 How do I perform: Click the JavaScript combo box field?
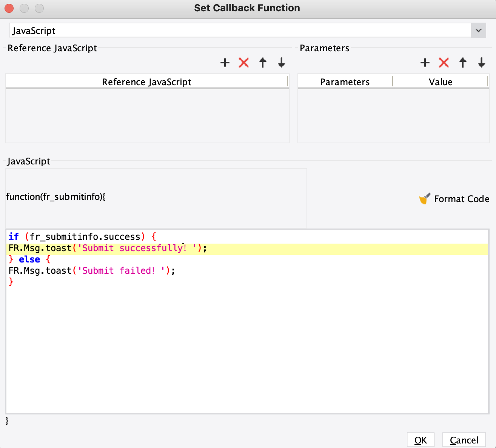coord(240,30)
